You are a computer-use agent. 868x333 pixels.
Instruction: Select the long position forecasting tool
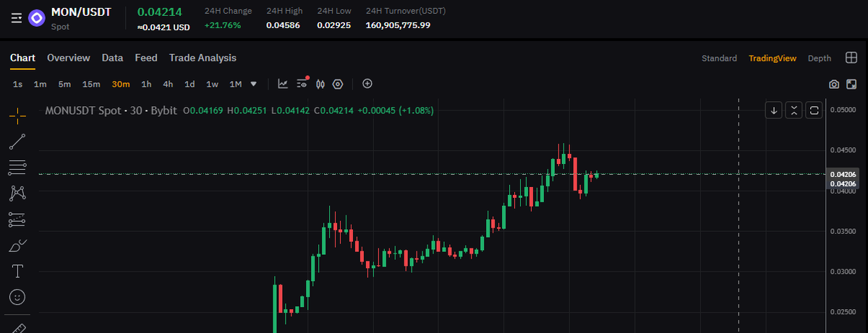17,219
